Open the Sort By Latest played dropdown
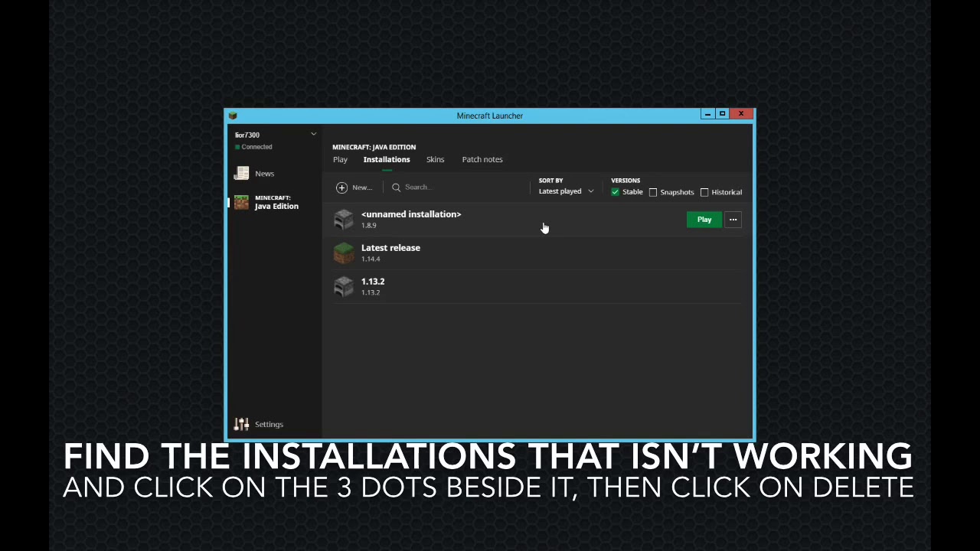The image size is (980, 551). click(566, 191)
